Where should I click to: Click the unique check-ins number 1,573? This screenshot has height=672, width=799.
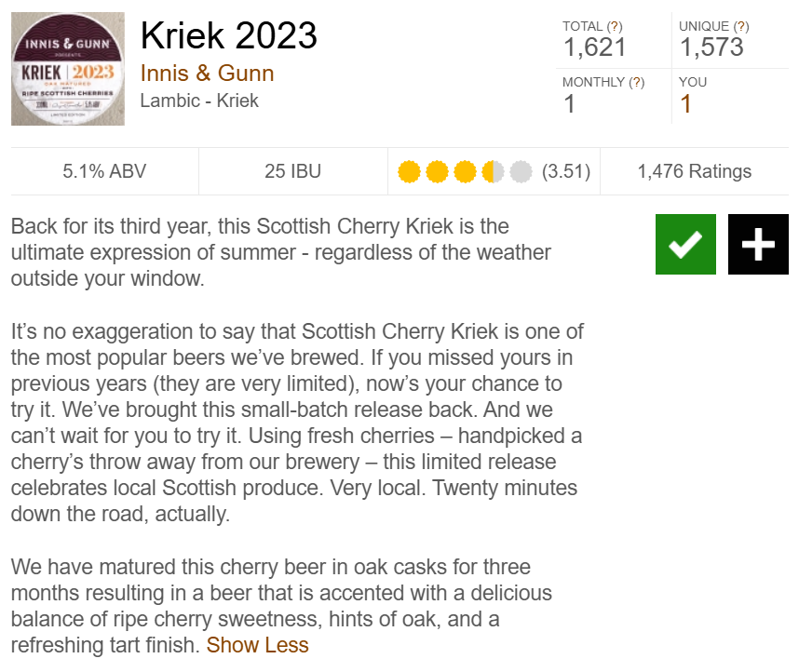(711, 47)
